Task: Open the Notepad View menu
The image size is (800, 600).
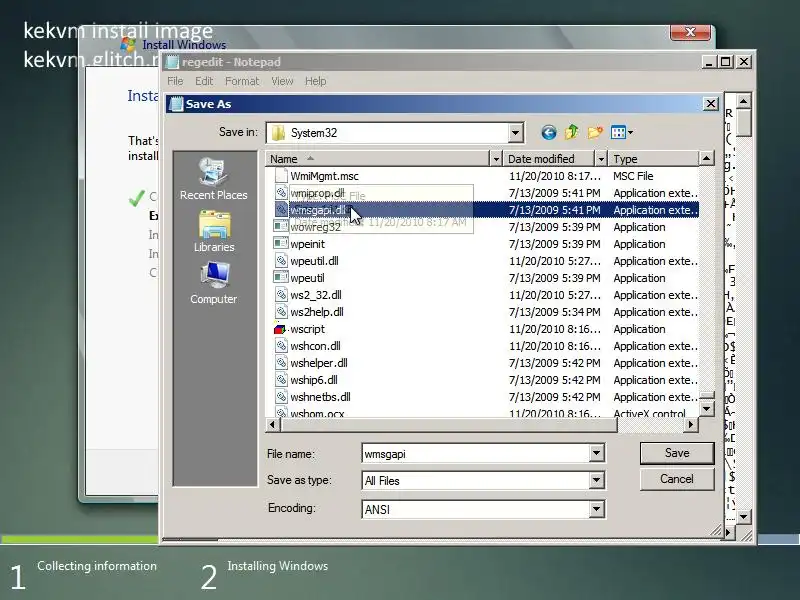Action: [282, 81]
